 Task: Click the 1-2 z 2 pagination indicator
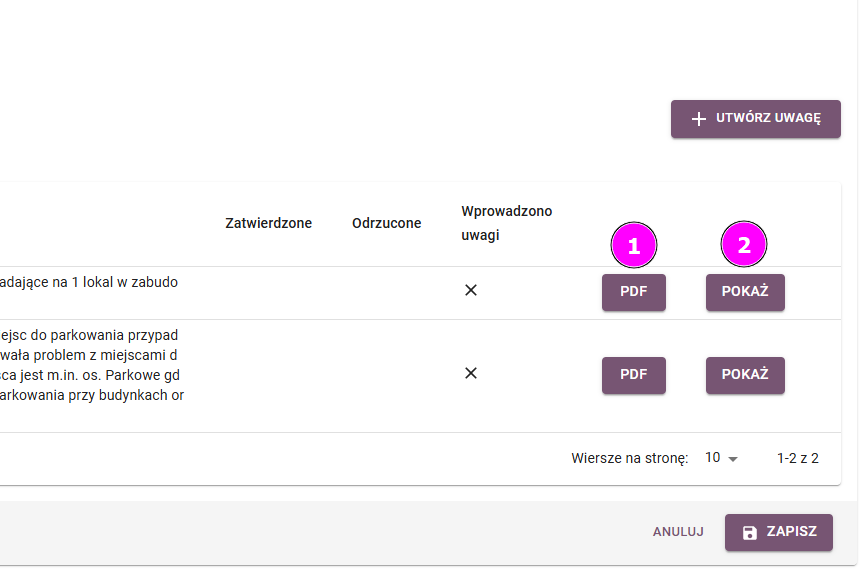coord(797,458)
